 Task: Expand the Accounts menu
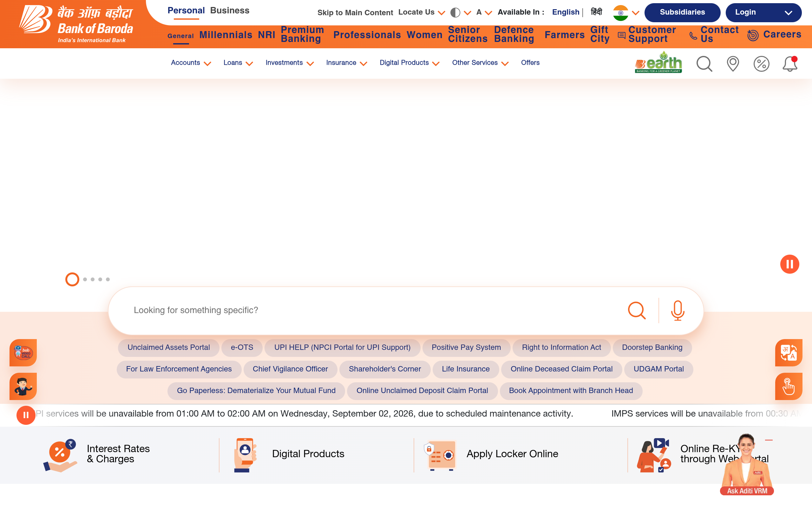coord(191,63)
